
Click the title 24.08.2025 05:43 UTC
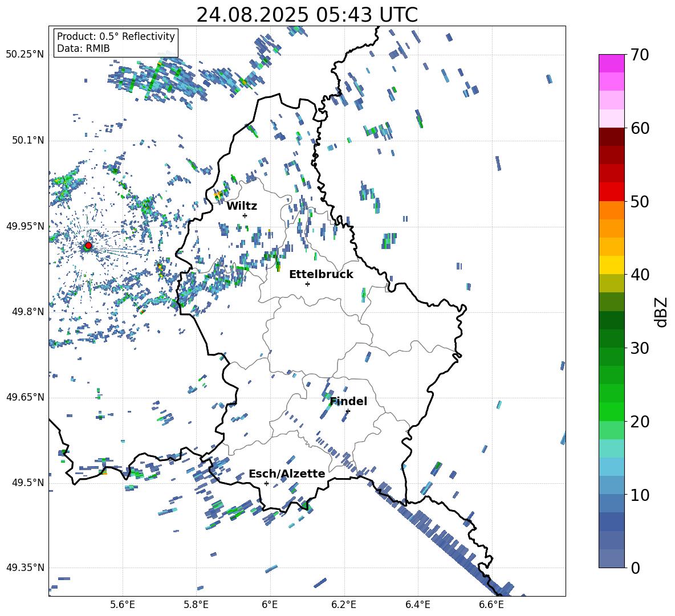pyautogui.click(x=307, y=15)
